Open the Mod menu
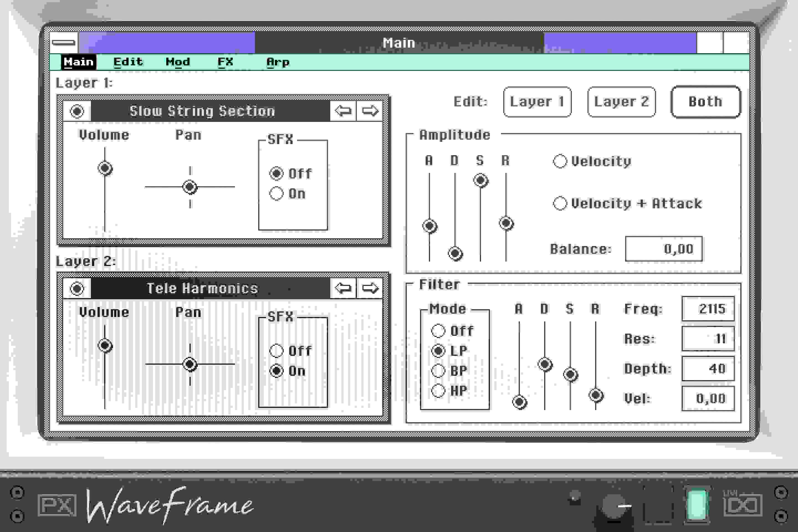 (178, 62)
